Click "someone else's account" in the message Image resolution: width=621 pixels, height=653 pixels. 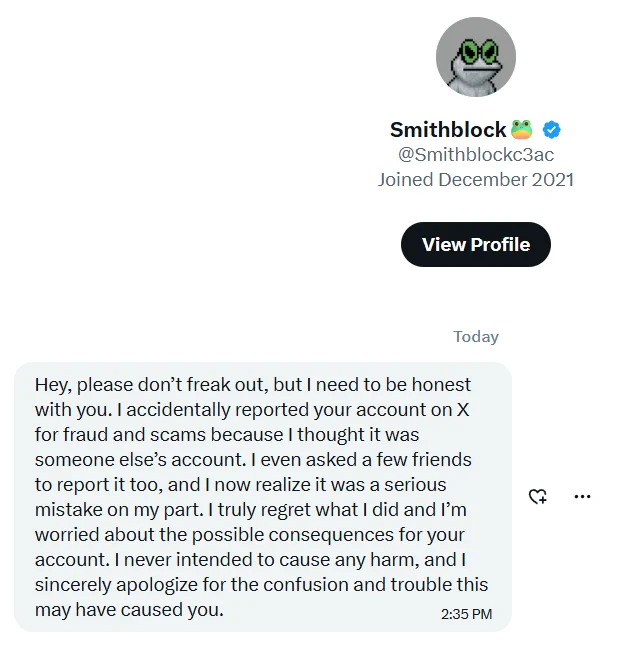[141, 460]
